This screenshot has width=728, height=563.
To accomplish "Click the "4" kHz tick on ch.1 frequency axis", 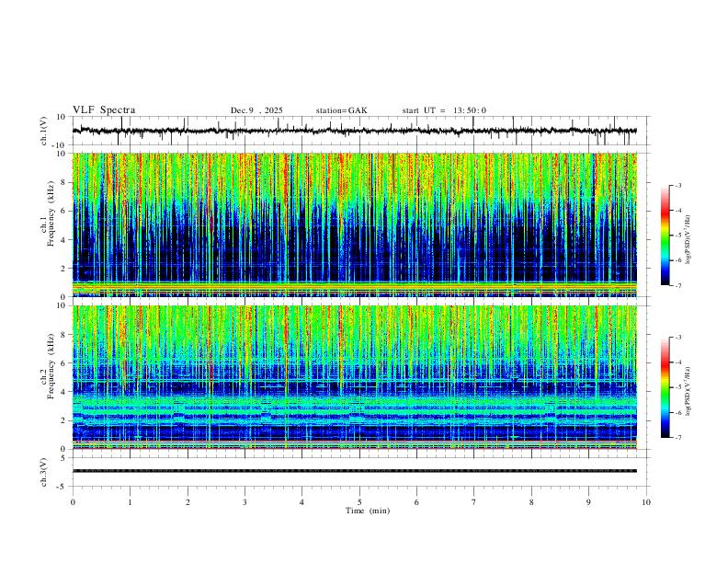I will click(64, 240).
